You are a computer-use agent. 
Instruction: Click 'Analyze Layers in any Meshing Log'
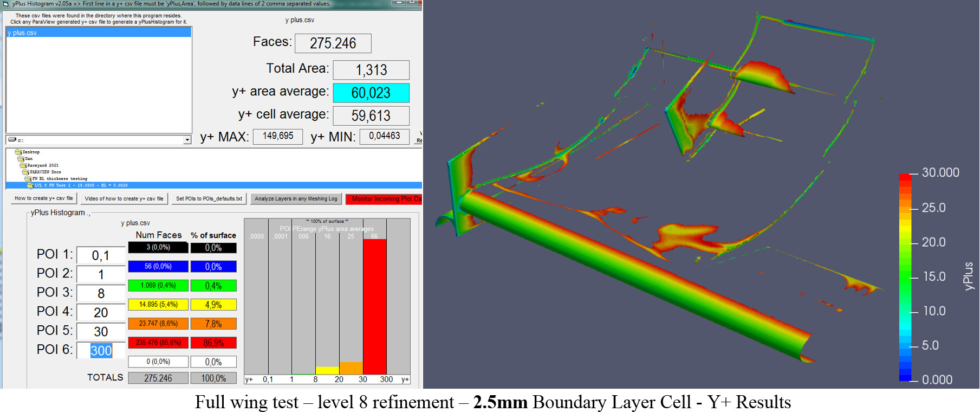click(x=296, y=199)
